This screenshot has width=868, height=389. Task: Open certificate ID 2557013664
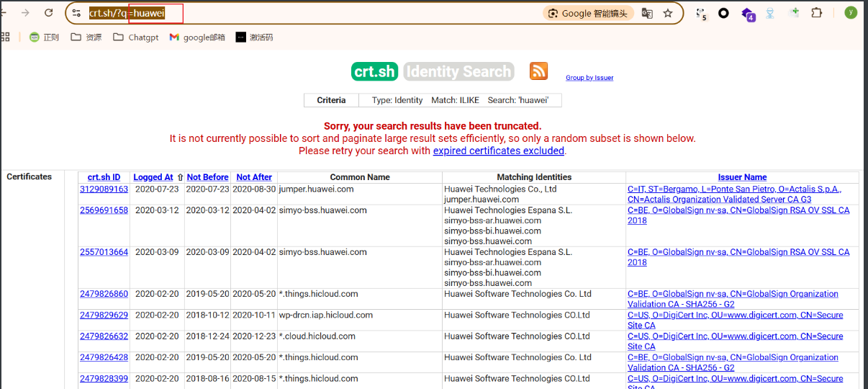pos(104,252)
